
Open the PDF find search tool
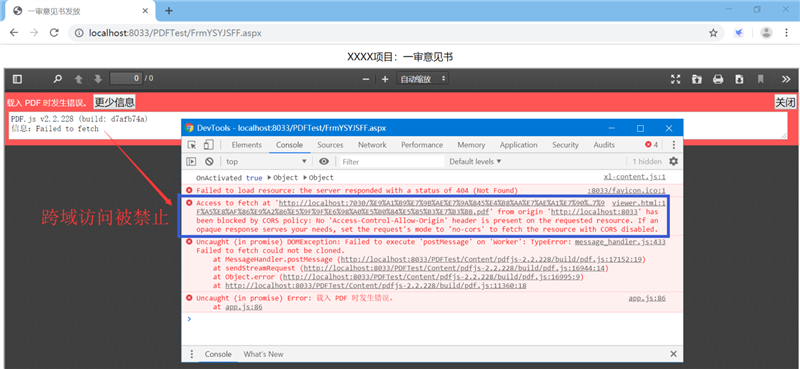[x=58, y=79]
